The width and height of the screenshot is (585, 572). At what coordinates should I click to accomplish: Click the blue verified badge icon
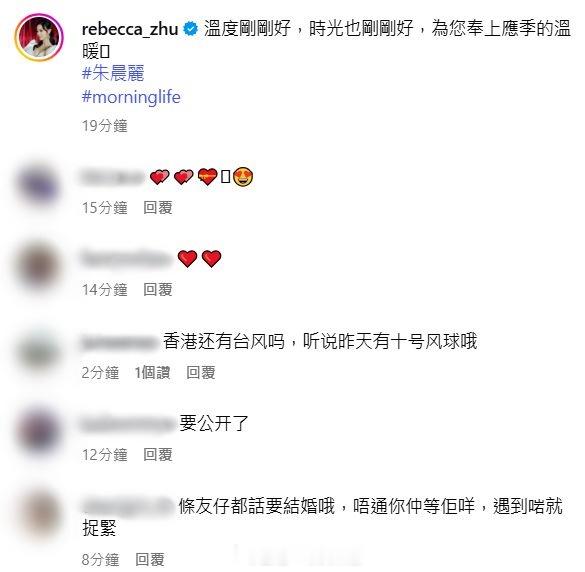click(191, 29)
